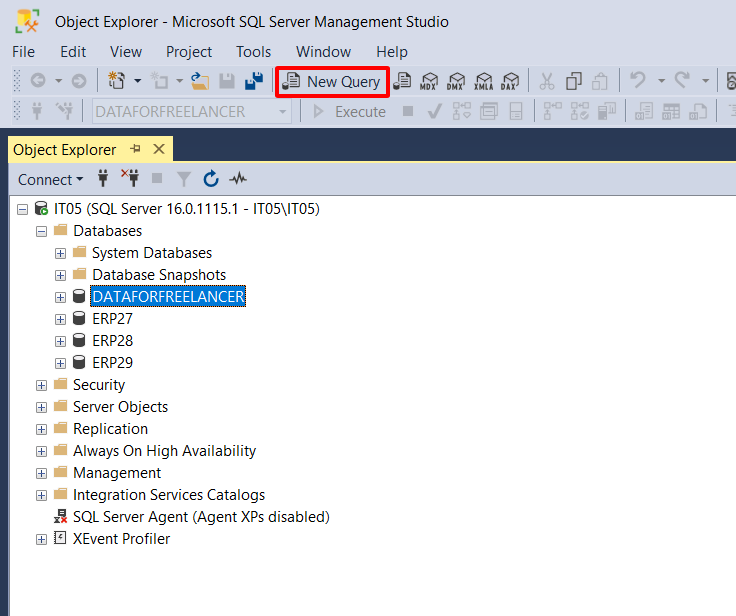Click the Connect plug icon in SQL toolbar
The image size is (736, 616).
37,111
